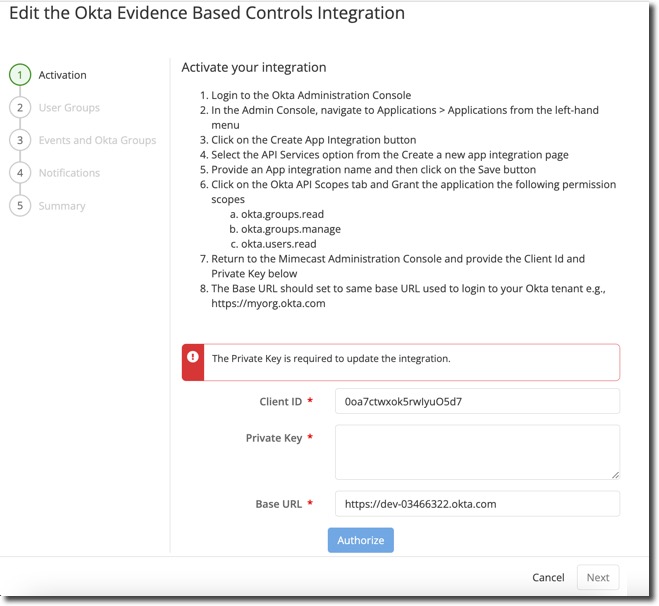This screenshot has width=659, height=606.
Task: Focus the Base URL input field
Action: point(477,504)
